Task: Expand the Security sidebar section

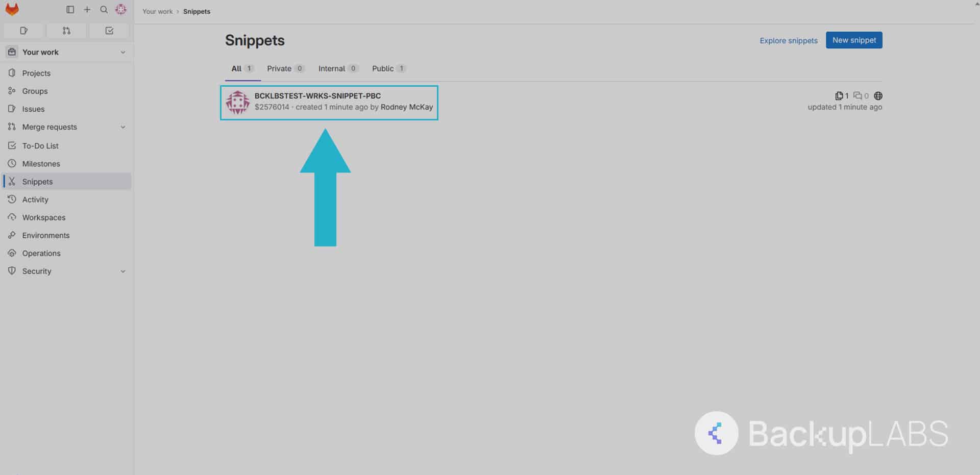Action: [122, 271]
